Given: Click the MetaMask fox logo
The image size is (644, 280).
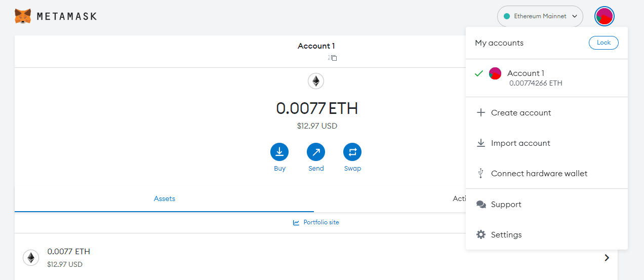Looking at the screenshot, I should (x=23, y=16).
